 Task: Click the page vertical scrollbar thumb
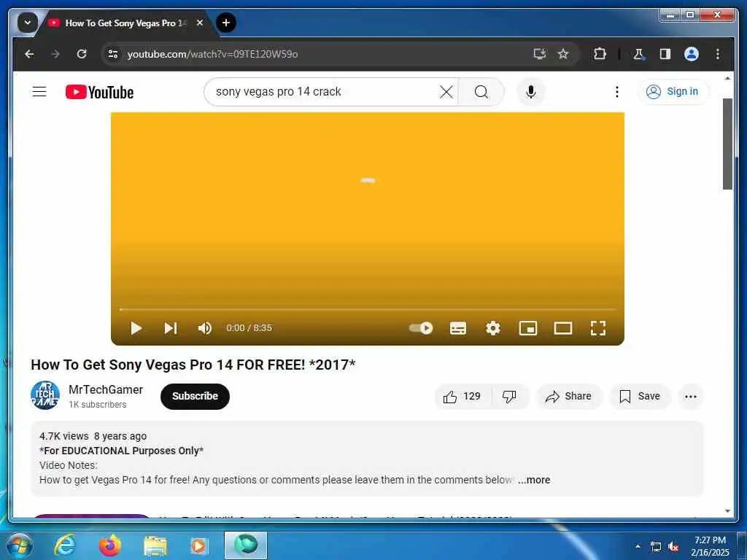click(727, 144)
